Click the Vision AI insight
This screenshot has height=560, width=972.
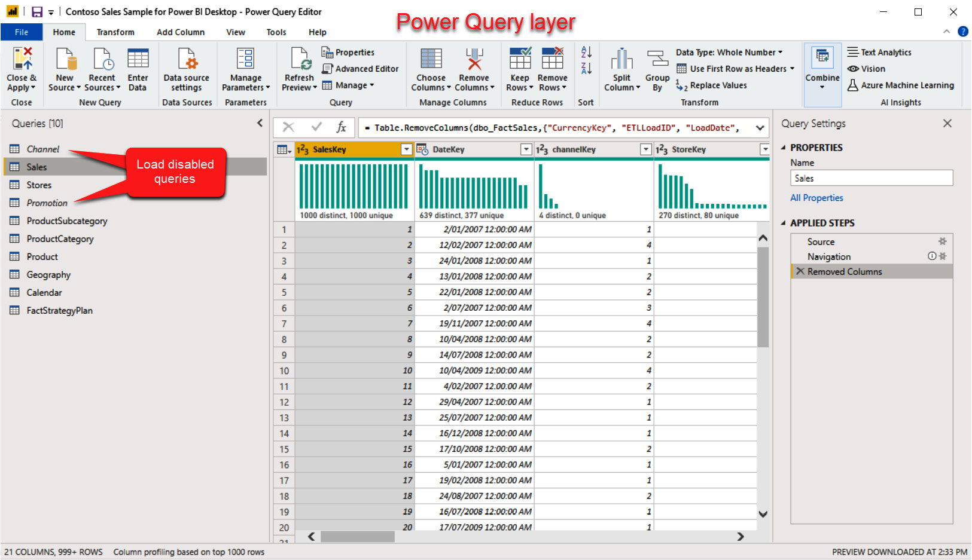coord(867,69)
